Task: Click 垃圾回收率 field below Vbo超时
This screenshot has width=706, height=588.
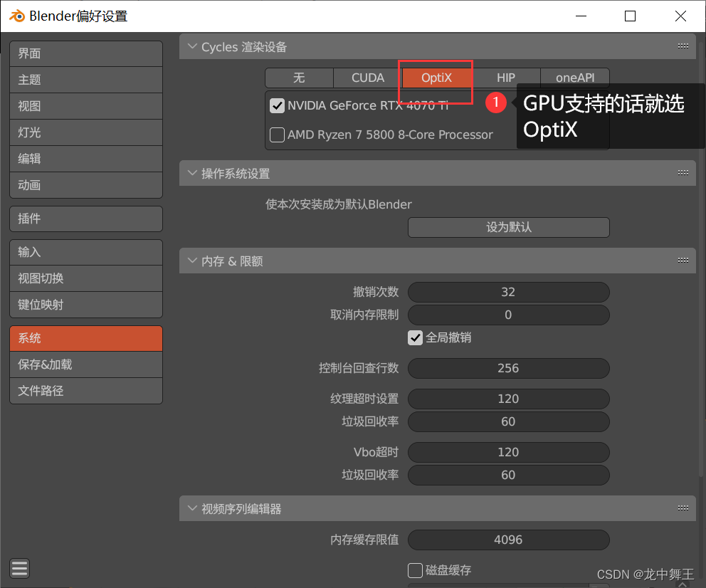Action: [x=508, y=475]
